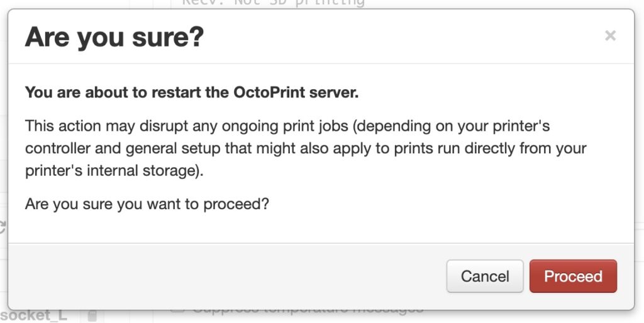Dismiss the dialog with the X icon

tap(609, 36)
